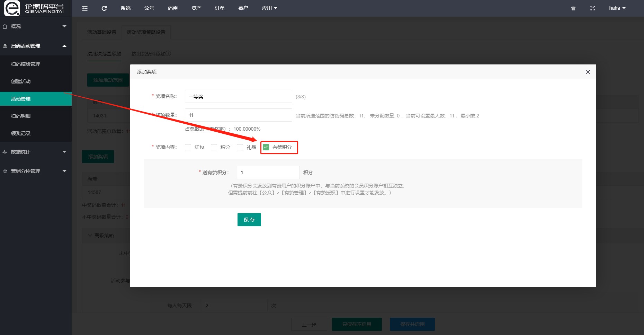Open the 订单 top menu

click(220, 8)
